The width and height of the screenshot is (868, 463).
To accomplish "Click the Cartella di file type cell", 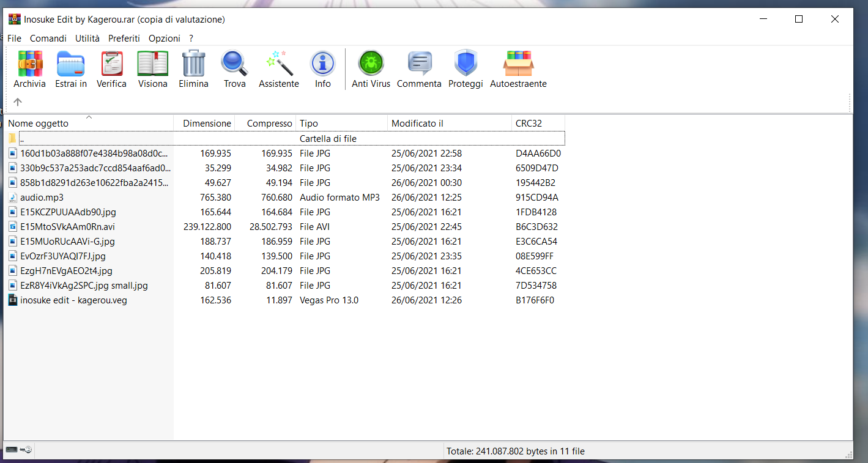I will click(328, 139).
